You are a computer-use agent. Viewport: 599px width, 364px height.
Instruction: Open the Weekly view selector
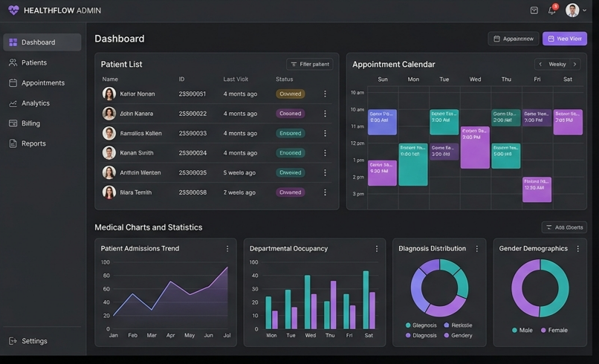557,64
